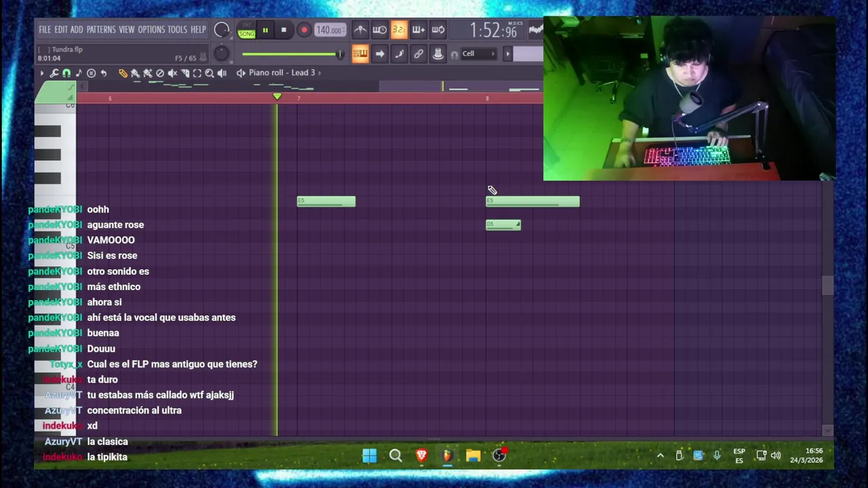
Task: Select the selection marquee tool
Action: [x=197, y=73]
